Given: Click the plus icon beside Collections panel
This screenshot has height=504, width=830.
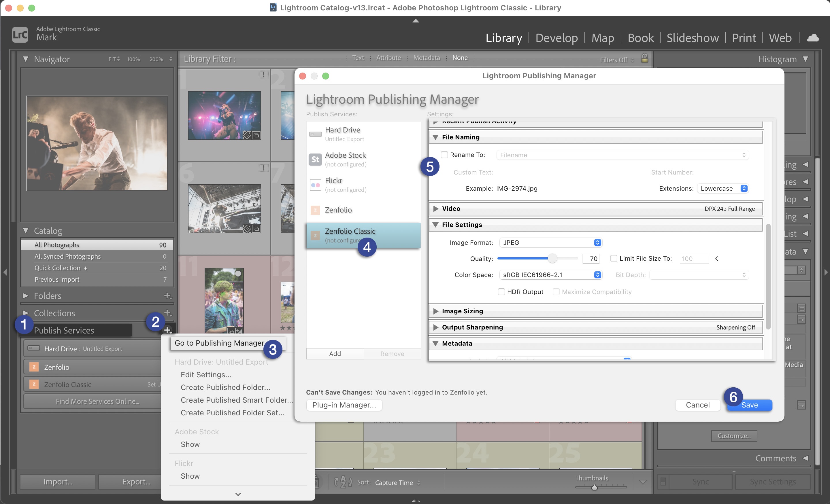Looking at the screenshot, I should coord(167,313).
